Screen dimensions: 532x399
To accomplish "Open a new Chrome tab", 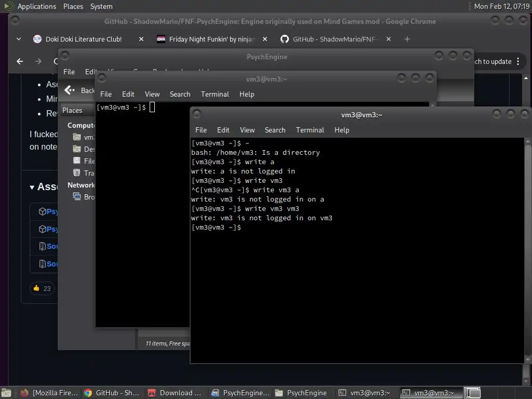I will pyautogui.click(x=407, y=39).
